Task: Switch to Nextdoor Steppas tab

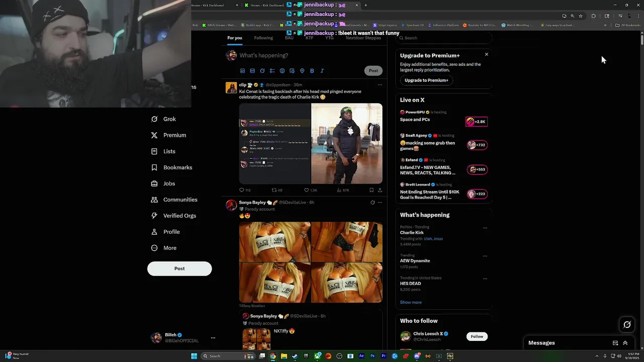Action: click(363, 38)
